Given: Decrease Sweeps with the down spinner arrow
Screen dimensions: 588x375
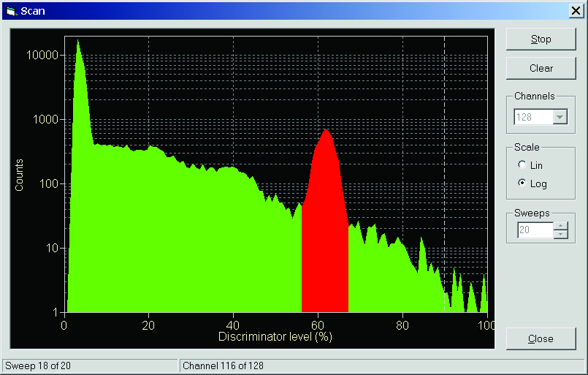Looking at the screenshot, I should click(561, 234).
